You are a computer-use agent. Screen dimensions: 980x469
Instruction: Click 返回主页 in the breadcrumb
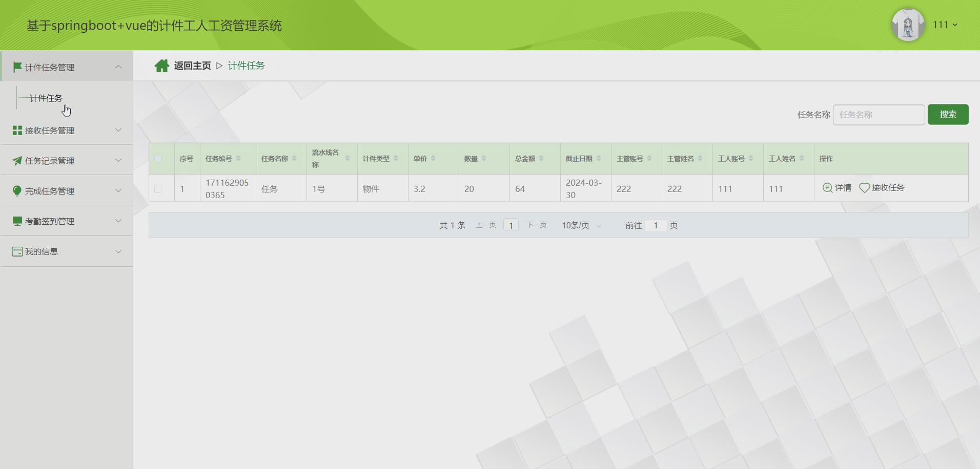[192, 66]
